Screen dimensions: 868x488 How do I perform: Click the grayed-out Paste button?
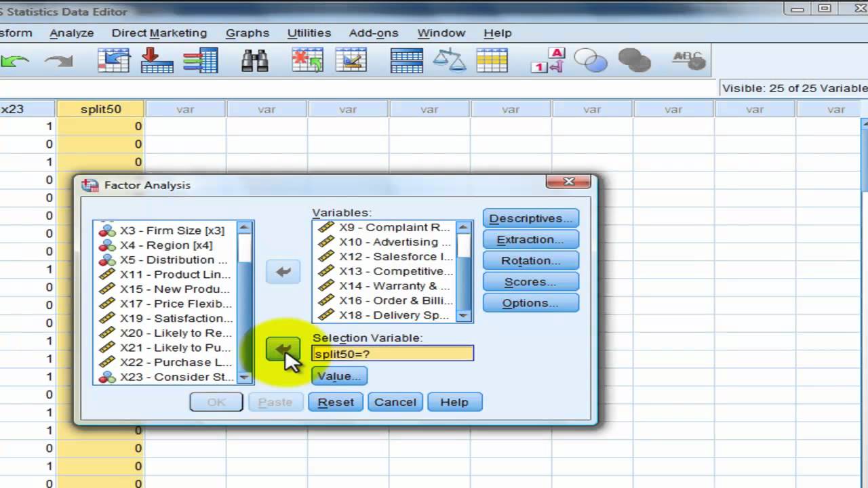[x=275, y=402]
